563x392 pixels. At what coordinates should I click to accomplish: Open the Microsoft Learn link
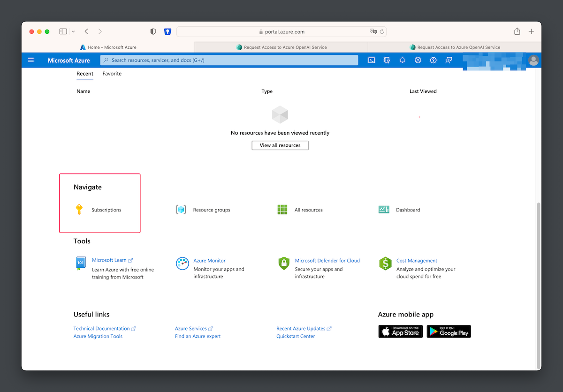coord(109,260)
